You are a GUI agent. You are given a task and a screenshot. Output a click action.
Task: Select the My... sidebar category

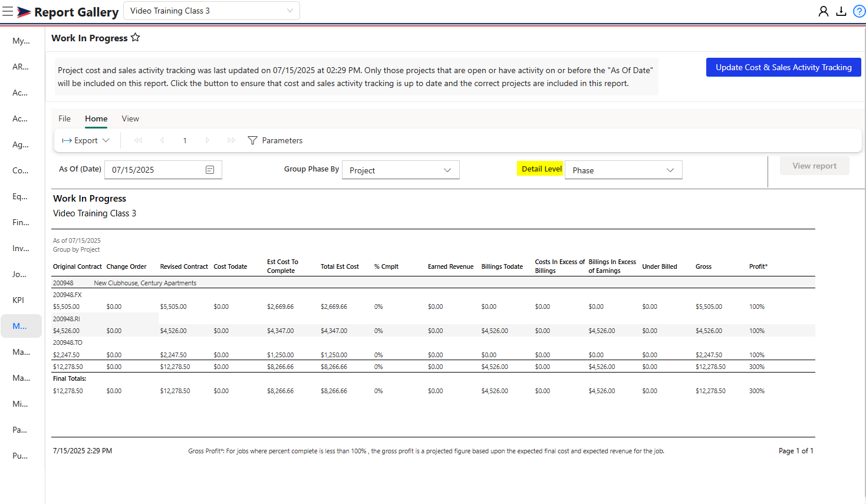[21, 41]
